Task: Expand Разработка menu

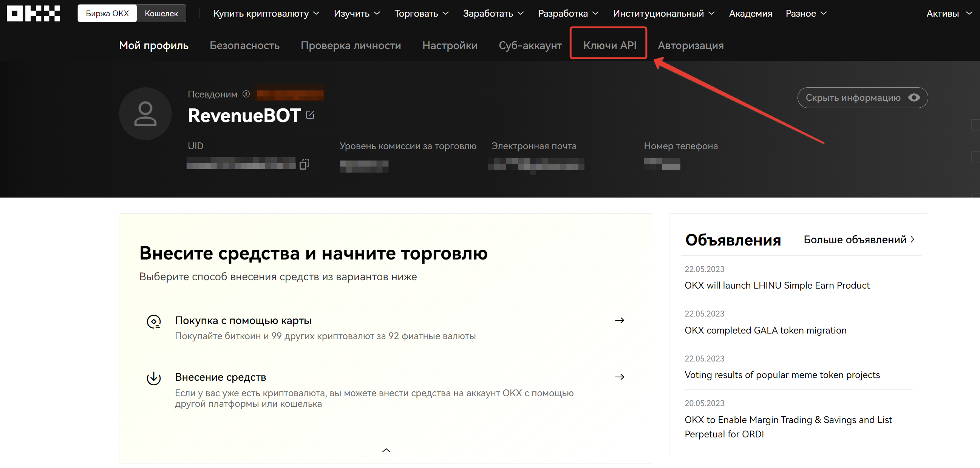Action: (x=568, y=13)
